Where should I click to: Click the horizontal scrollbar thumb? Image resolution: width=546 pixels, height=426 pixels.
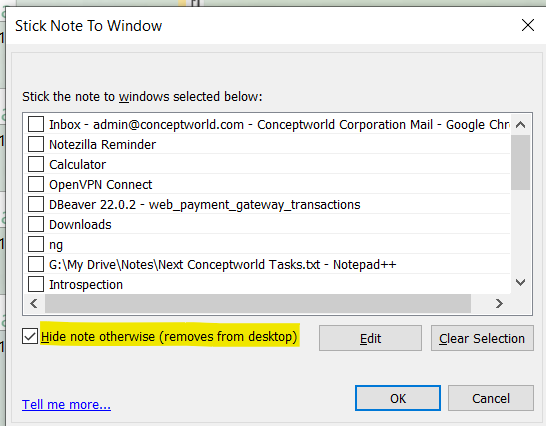[x=258, y=304]
